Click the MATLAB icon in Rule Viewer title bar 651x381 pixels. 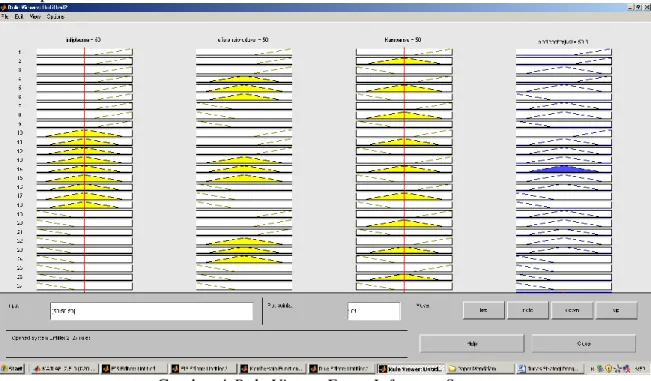[4, 7]
